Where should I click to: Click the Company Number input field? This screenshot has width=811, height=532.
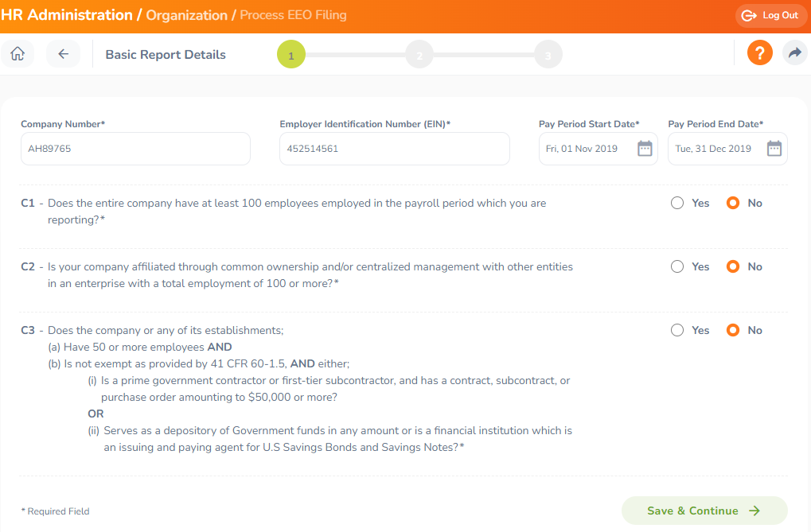135,149
